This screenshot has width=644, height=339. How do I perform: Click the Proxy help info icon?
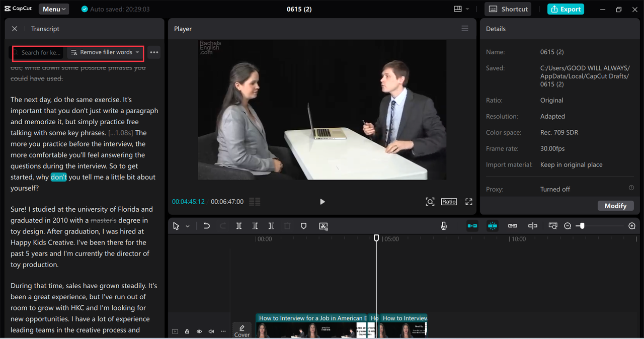631,188
